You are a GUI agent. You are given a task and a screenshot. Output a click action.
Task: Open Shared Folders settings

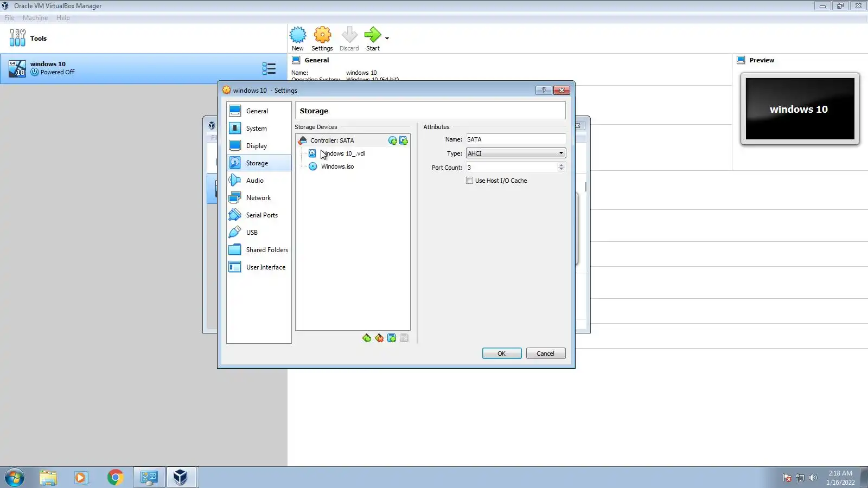point(259,250)
